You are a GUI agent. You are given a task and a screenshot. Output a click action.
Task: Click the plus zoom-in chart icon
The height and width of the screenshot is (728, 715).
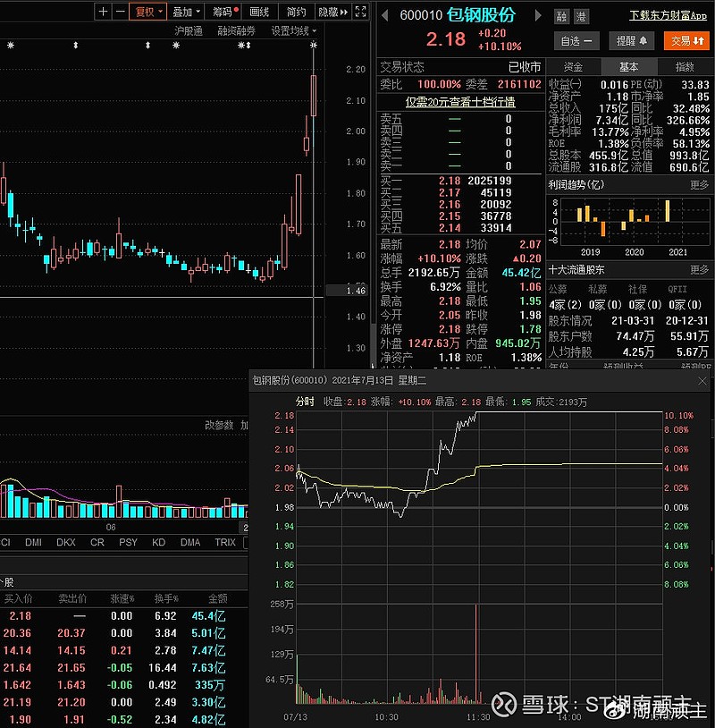103,11
